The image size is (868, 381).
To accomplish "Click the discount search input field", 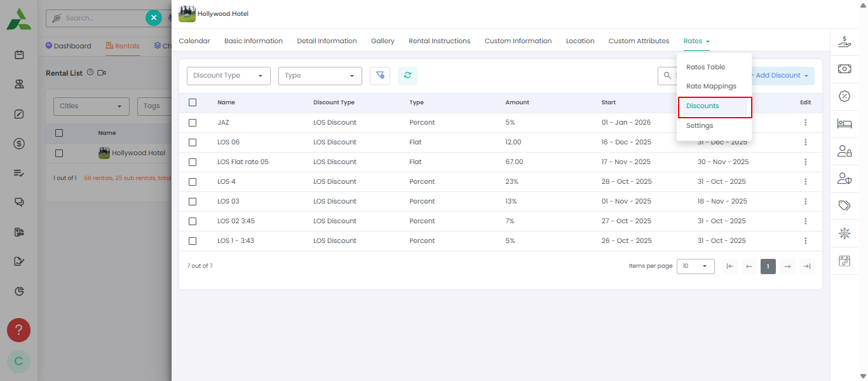I will [672, 76].
